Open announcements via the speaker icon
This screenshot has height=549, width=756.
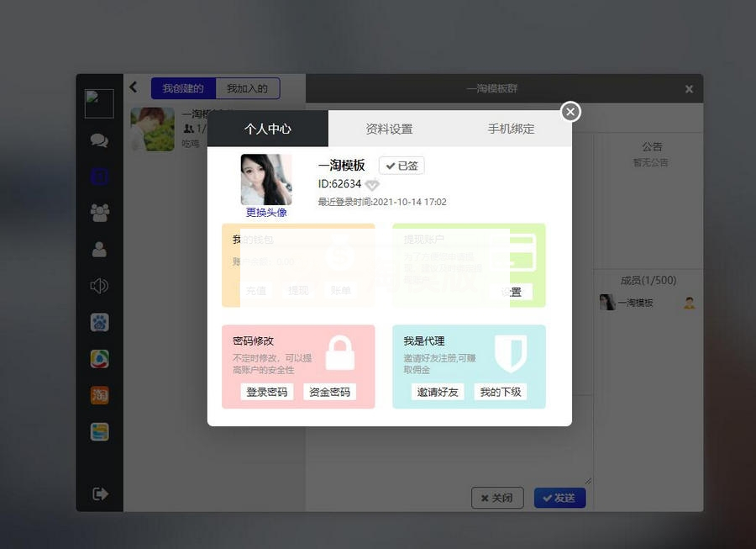click(99, 286)
